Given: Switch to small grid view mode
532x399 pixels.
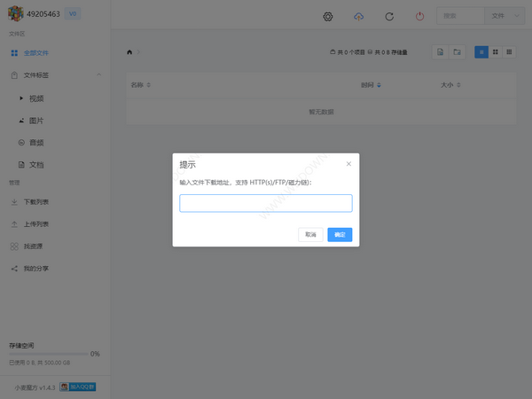Looking at the screenshot, I should point(509,52).
